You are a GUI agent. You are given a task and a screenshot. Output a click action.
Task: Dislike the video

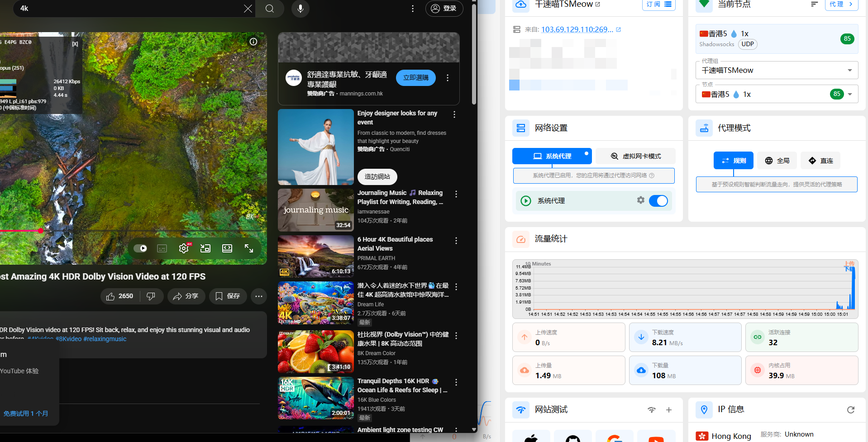pyautogui.click(x=151, y=296)
